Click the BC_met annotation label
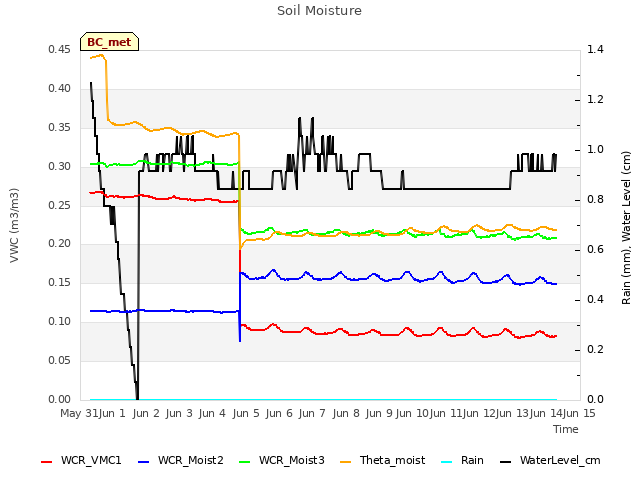Image resolution: width=640 pixels, height=480 pixels. pyautogui.click(x=109, y=42)
